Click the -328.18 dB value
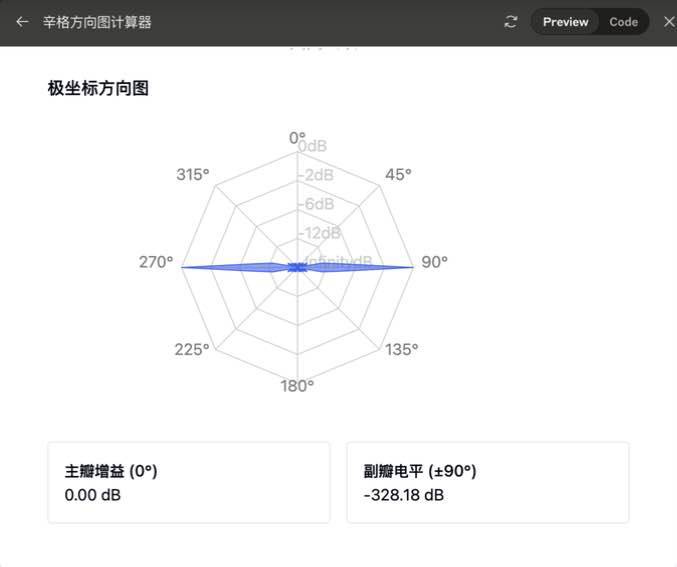677x567 pixels. [x=404, y=495]
